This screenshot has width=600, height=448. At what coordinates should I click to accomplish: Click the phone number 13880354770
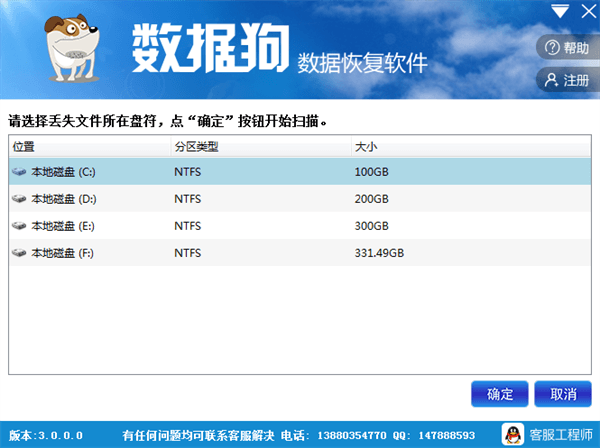352,435
